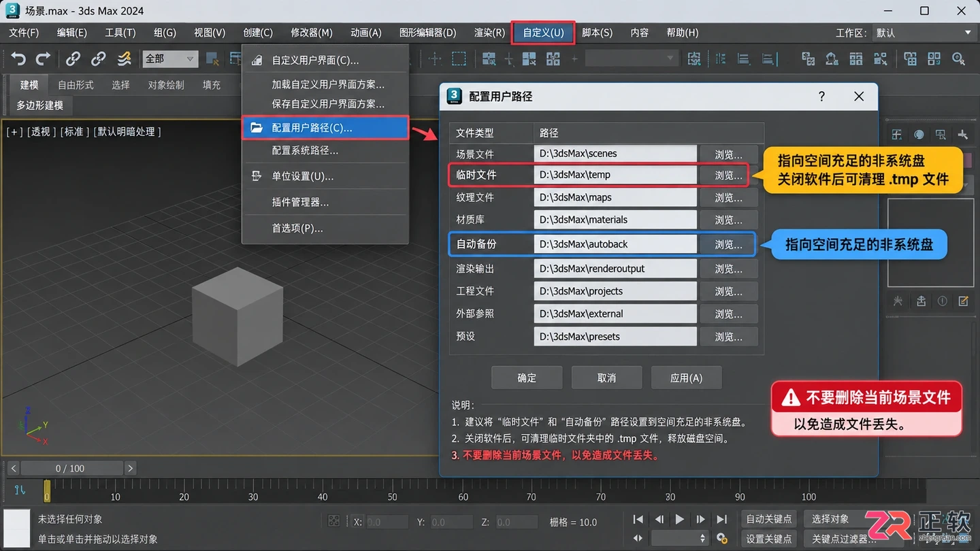Step to previous frame
980x551 pixels.
659,519
